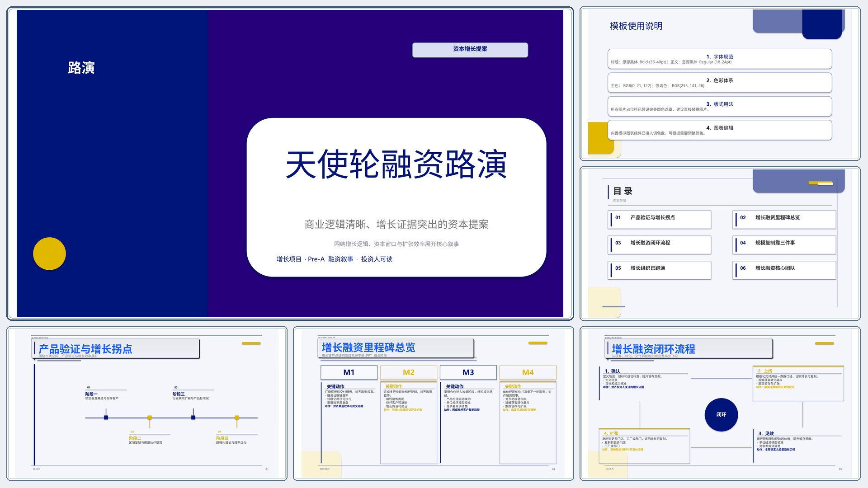
Task: Click contents entry 02 增长融资里程碑总览
Action: click(x=784, y=220)
